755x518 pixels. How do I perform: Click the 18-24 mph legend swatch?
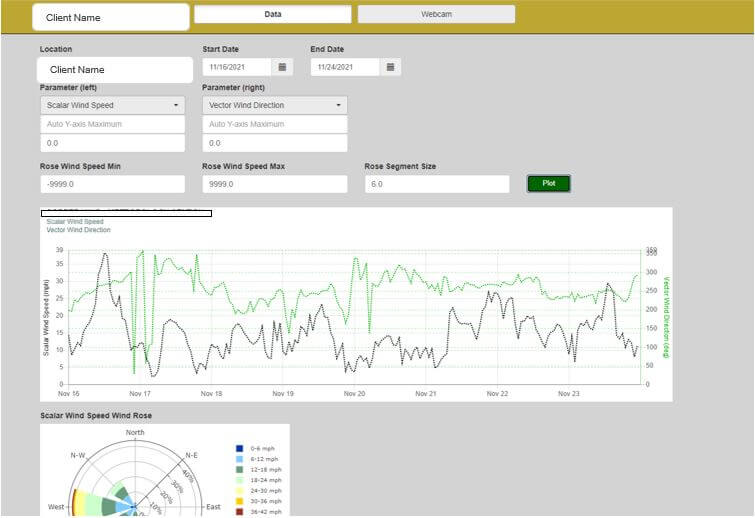[239, 480]
